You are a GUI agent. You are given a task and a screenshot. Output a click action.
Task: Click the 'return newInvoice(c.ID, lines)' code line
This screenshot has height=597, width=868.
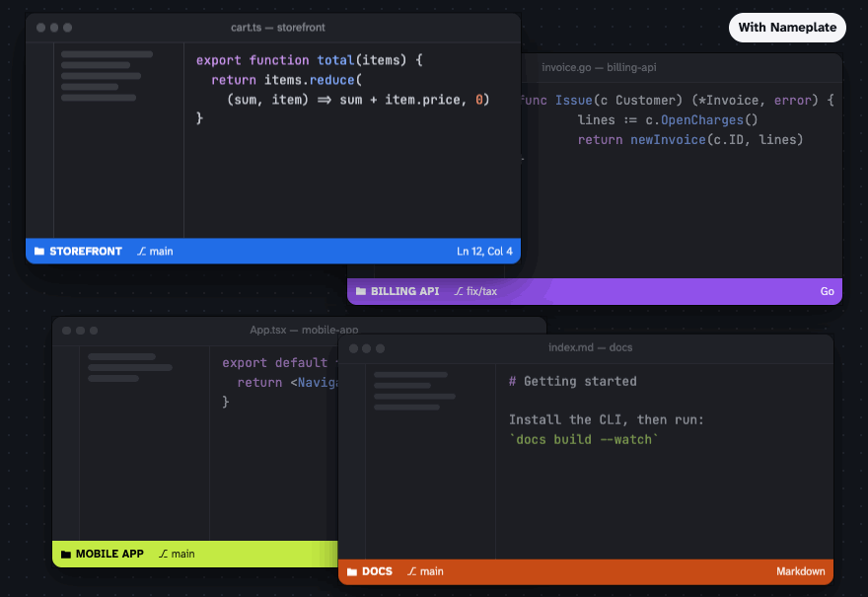pos(690,139)
